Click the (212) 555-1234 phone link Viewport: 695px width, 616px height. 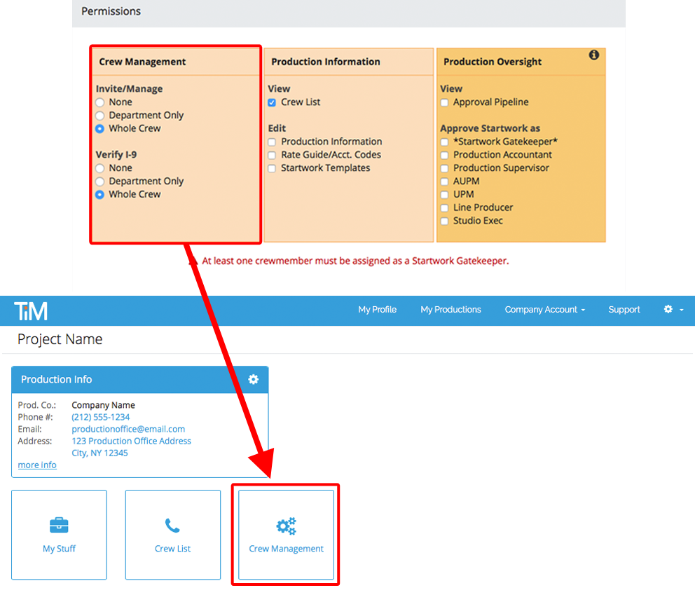point(100,417)
